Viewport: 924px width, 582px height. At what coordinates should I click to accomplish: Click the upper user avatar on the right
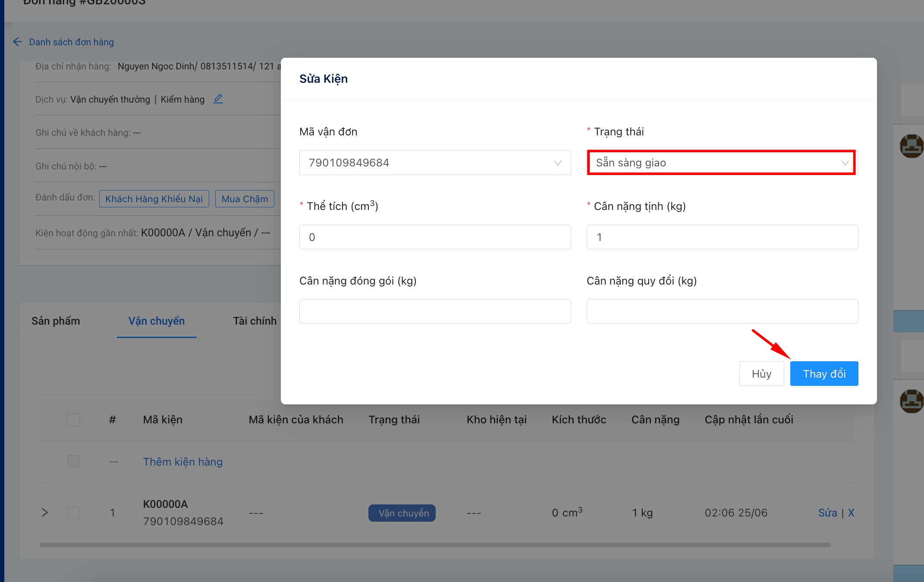tap(911, 146)
